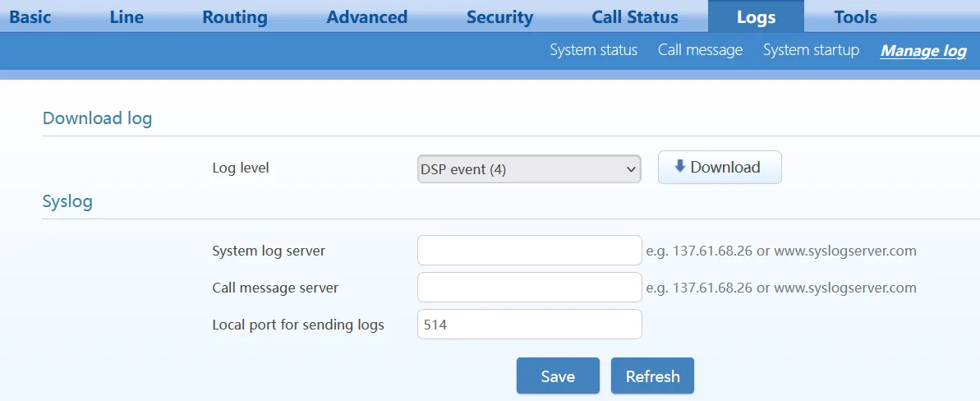Refresh the log settings page
Image resolution: width=980 pixels, height=401 pixels.
[x=652, y=376]
